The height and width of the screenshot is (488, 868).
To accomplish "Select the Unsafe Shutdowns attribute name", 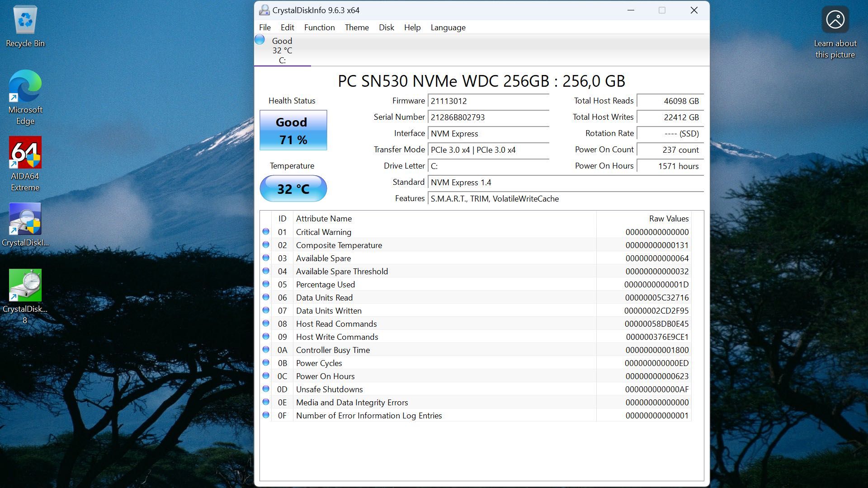I will tap(330, 389).
